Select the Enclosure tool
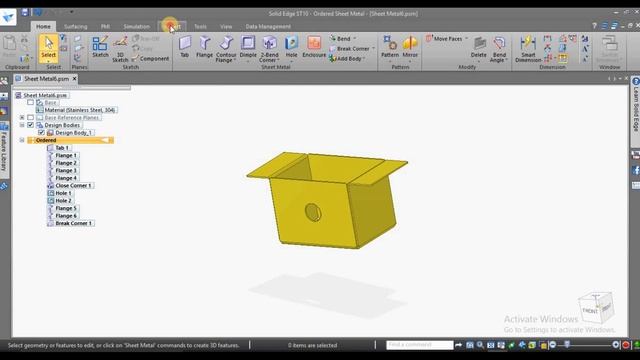 click(314, 47)
